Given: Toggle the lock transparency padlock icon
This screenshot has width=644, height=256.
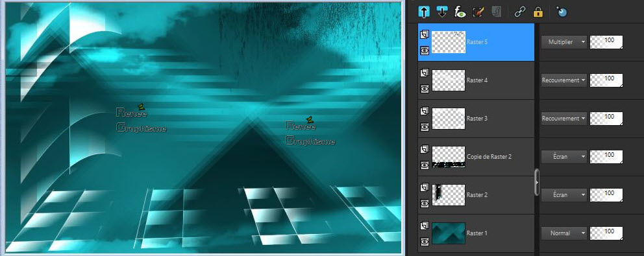Looking at the screenshot, I should [x=538, y=12].
